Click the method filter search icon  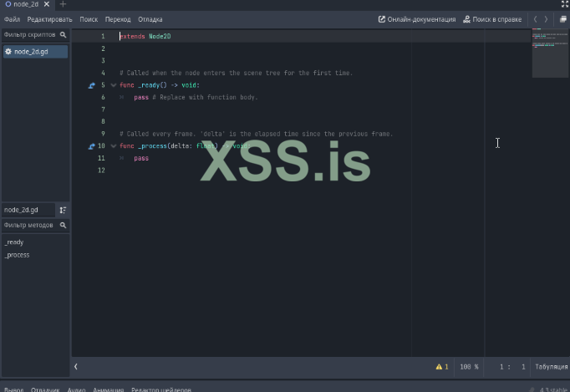tap(63, 225)
